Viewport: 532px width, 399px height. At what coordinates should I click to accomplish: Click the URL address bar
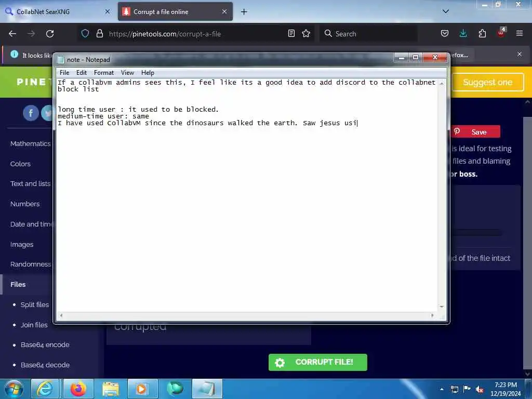pos(195,34)
